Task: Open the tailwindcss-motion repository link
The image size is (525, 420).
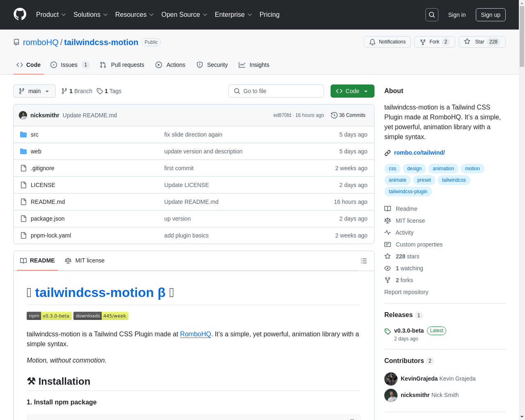Action: [101, 42]
